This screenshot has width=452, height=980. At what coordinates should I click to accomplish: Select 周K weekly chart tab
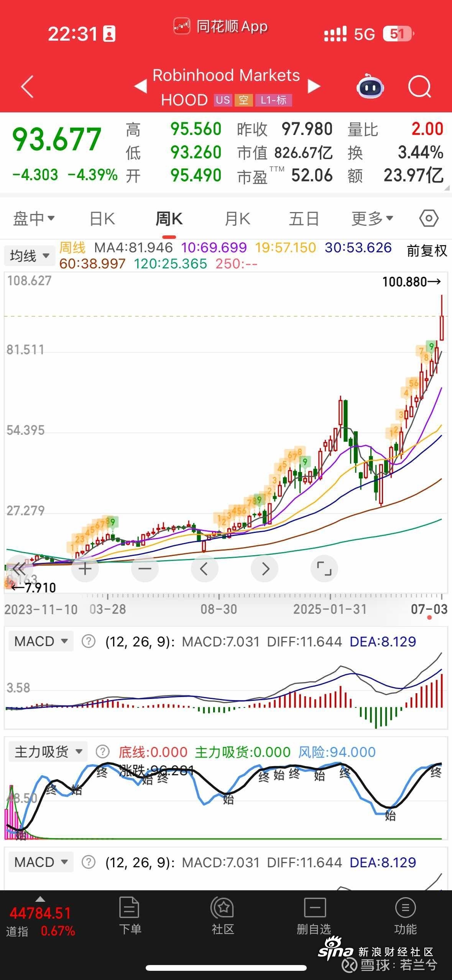tap(169, 219)
